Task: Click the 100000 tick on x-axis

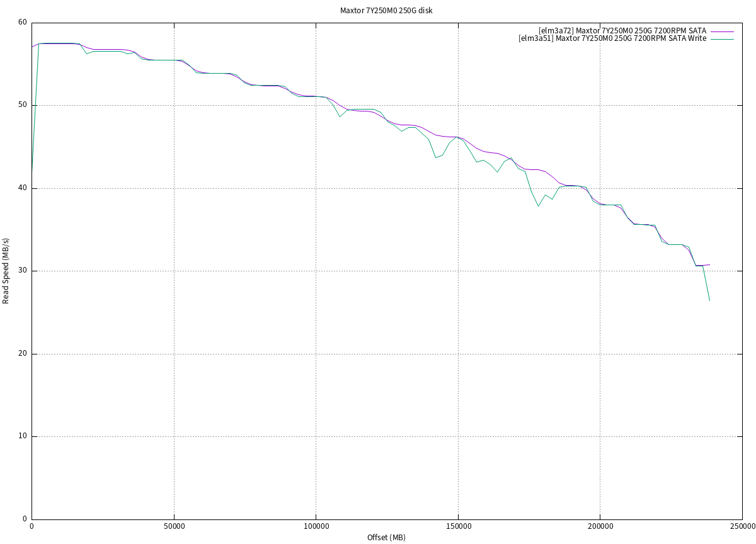Action: coord(316,527)
